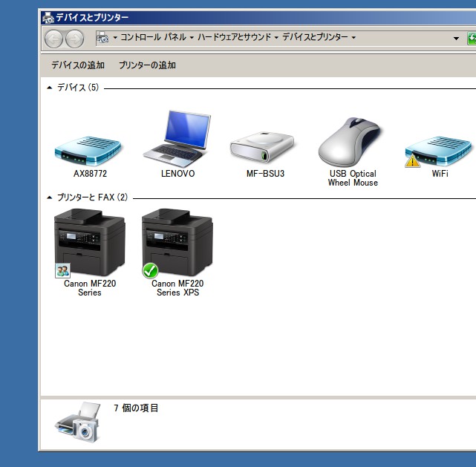Click the プリンターと FAX (2) header text
Screen dimensions: 476x467
[x=92, y=197]
